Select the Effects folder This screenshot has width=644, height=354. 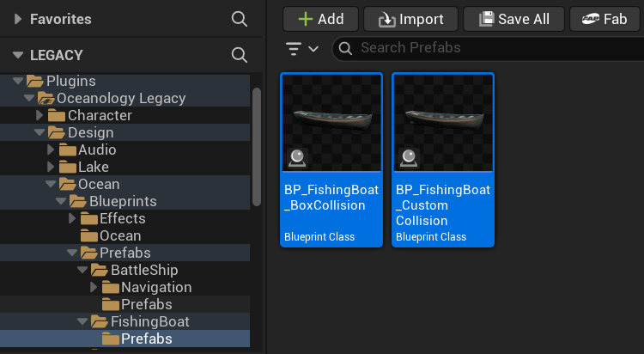coord(125,218)
